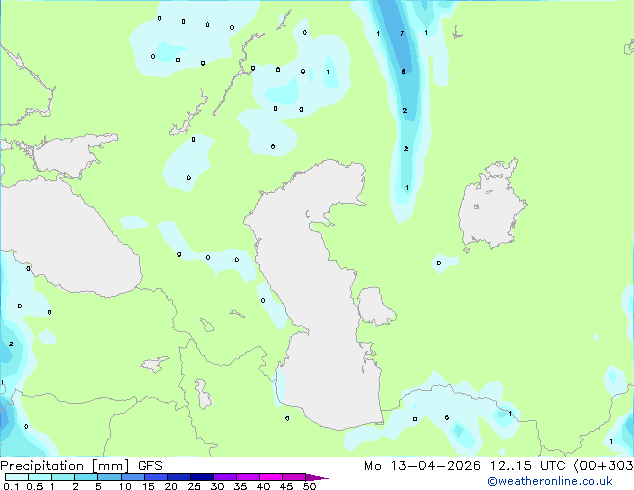The width and height of the screenshot is (634, 490).
Task: Click the '25' legend scale label
Action: (194, 486)
